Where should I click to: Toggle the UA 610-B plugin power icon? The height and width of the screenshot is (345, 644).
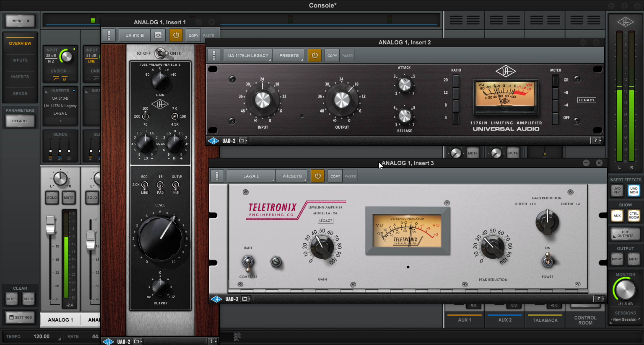click(x=176, y=35)
